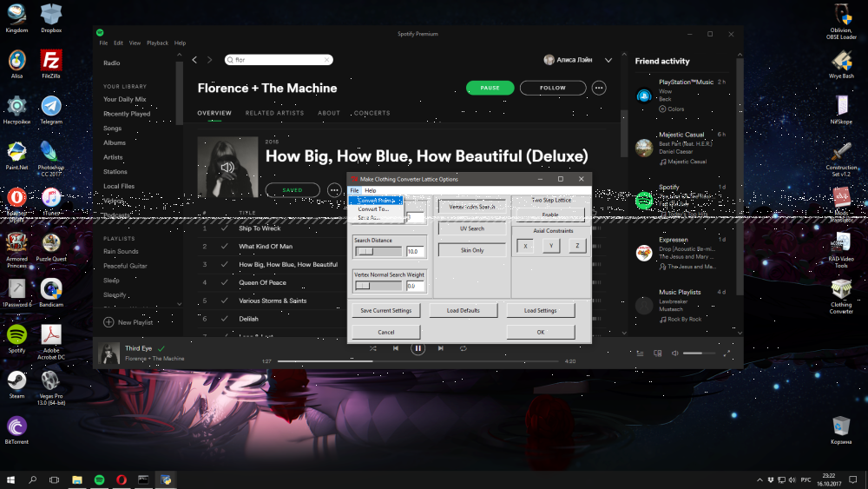Open devices available icon in Spotify
Image resolution: width=868 pixels, height=489 pixels.
tap(658, 354)
